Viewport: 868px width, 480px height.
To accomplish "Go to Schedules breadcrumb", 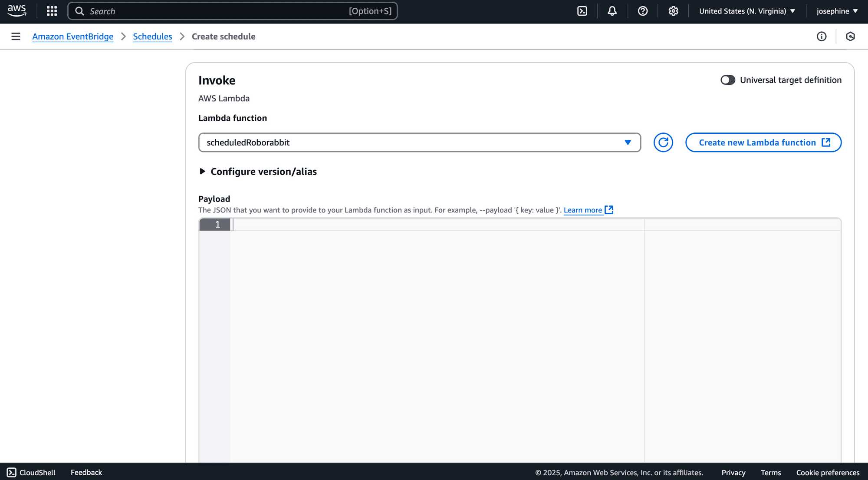I will [x=152, y=36].
